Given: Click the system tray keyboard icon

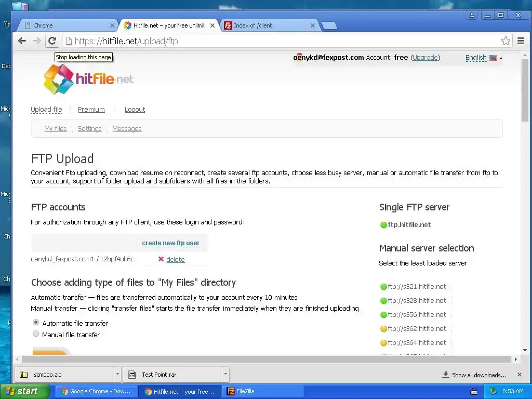Looking at the screenshot, I should pyautogui.click(x=474, y=392).
